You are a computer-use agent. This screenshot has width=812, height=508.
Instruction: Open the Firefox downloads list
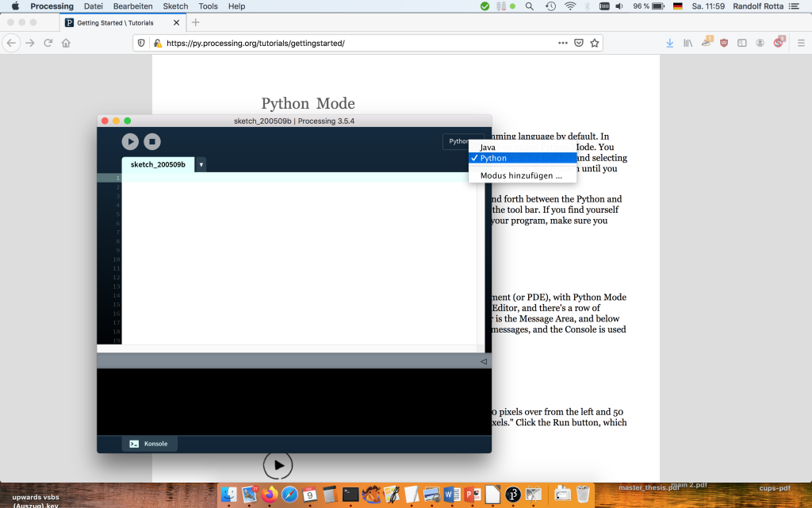(668, 42)
